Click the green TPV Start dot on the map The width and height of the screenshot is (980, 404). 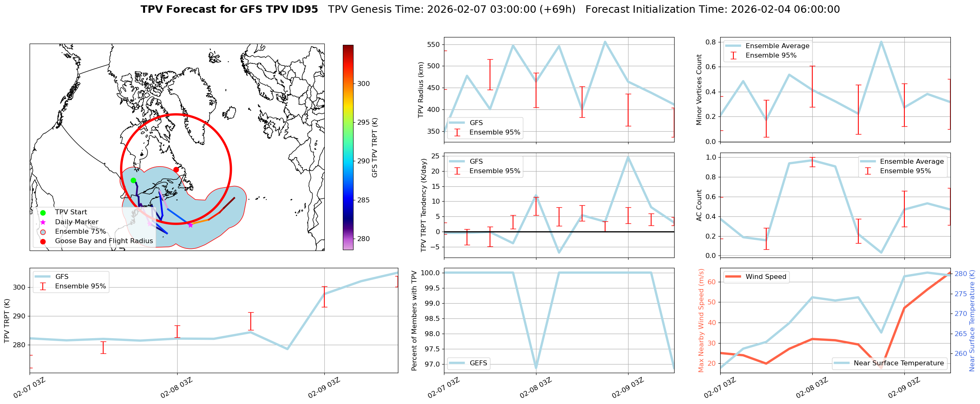click(133, 180)
